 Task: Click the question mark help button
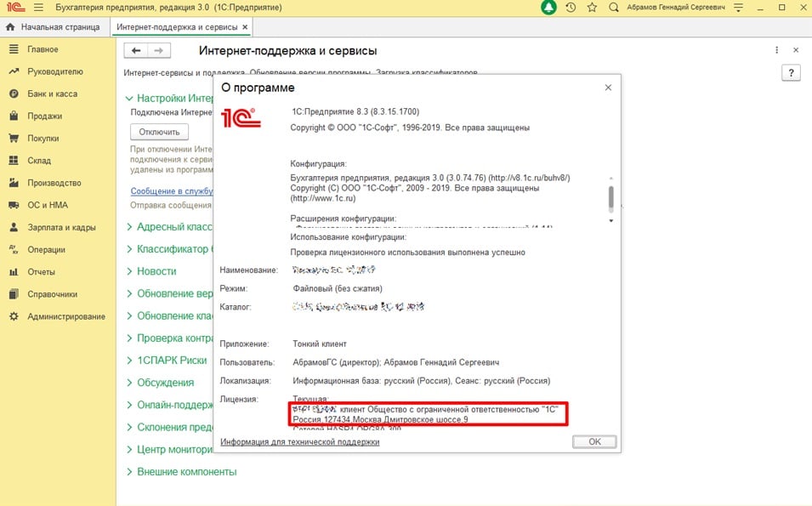pyautogui.click(x=790, y=73)
